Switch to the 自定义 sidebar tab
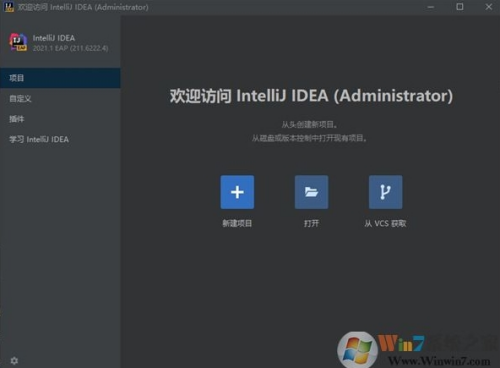The height and width of the screenshot is (368, 500). pyautogui.click(x=60, y=99)
